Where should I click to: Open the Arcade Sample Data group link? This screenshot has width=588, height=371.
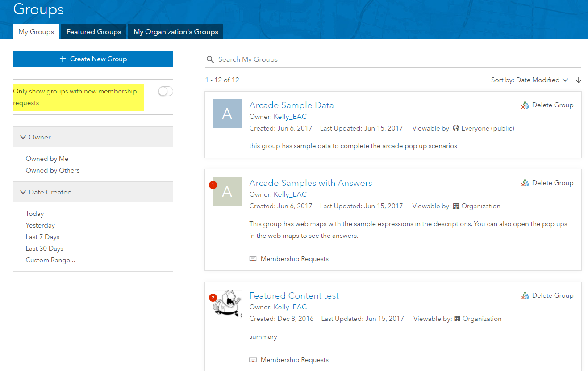coord(292,105)
